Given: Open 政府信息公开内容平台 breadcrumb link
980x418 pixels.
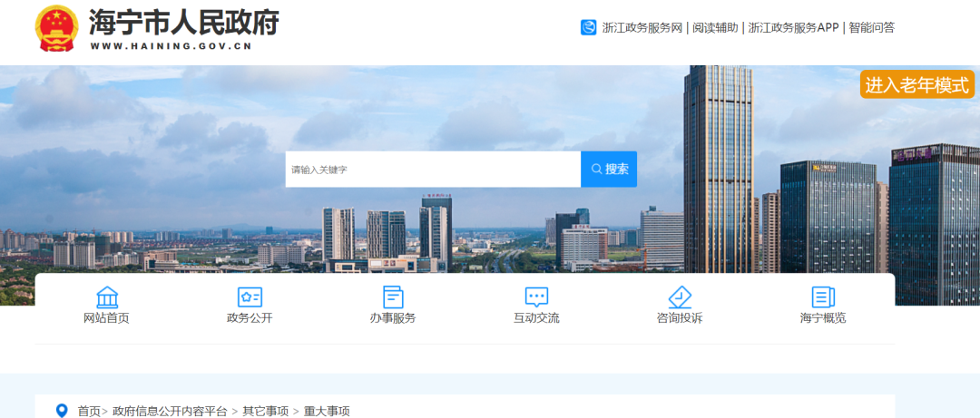Looking at the screenshot, I should click(170, 411).
